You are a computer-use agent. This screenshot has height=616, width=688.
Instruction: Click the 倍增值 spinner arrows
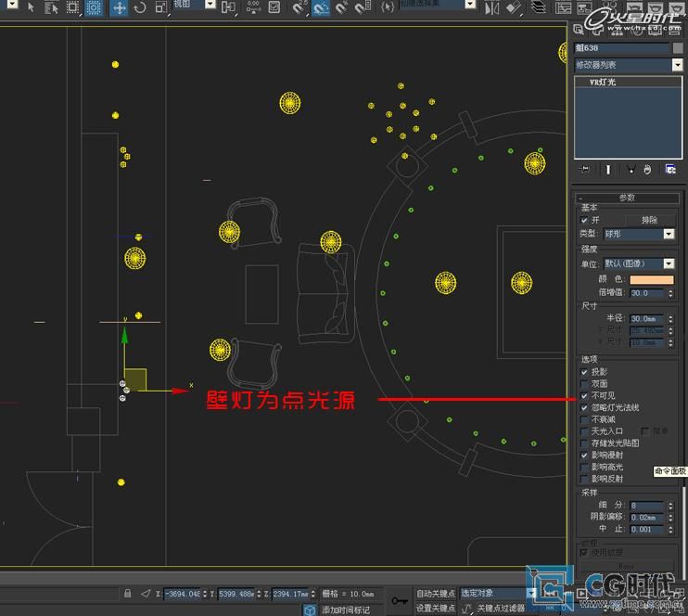click(670, 293)
